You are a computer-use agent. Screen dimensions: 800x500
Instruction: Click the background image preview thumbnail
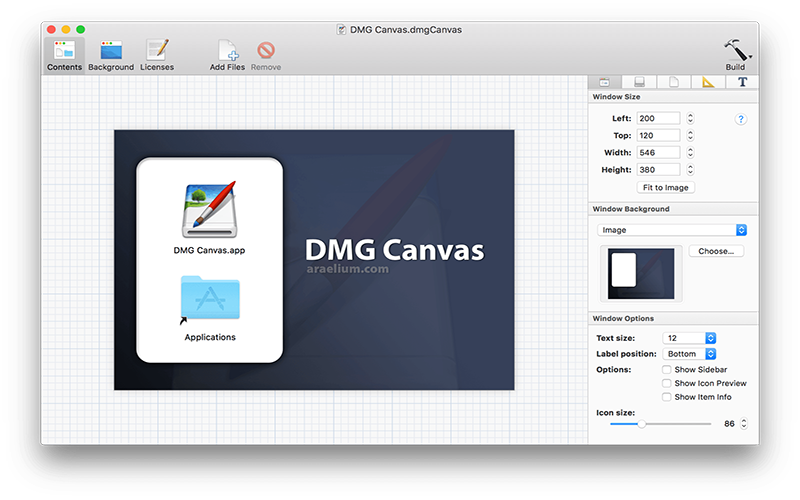641,273
